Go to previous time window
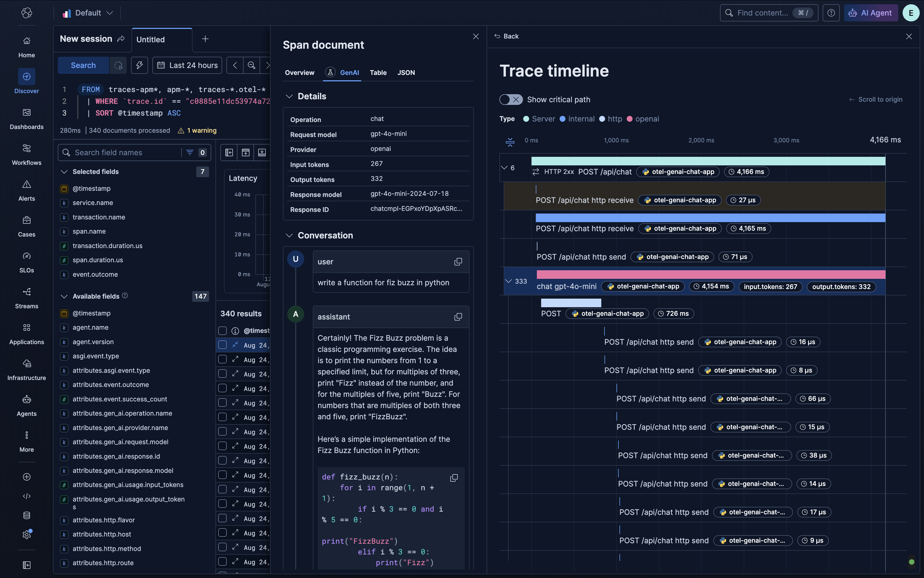This screenshot has height=578, width=924. point(235,65)
